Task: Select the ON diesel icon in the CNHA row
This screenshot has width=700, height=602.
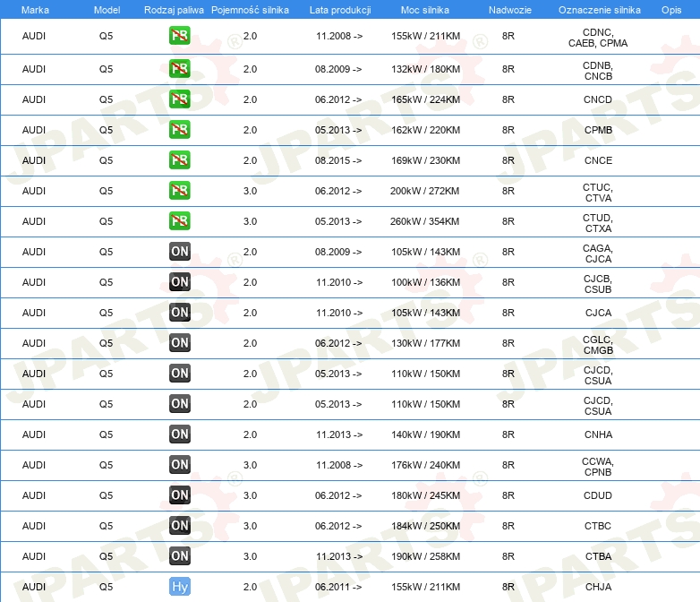Action: tap(179, 434)
